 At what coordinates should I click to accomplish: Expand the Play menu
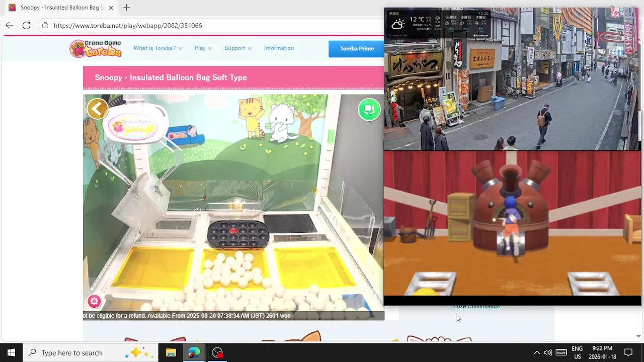point(203,48)
